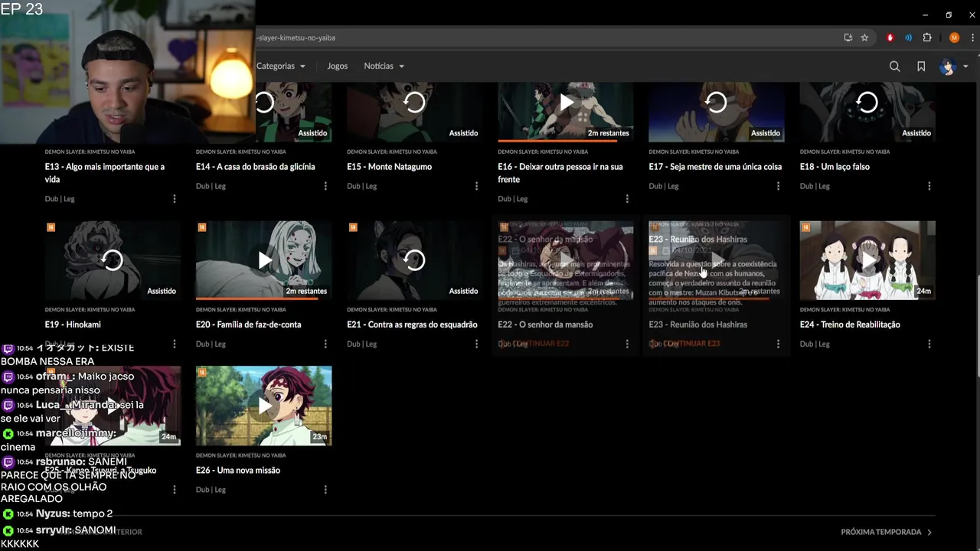Expand the Notícias dropdown
The width and height of the screenshot is (980, 551).
point(384,67)
